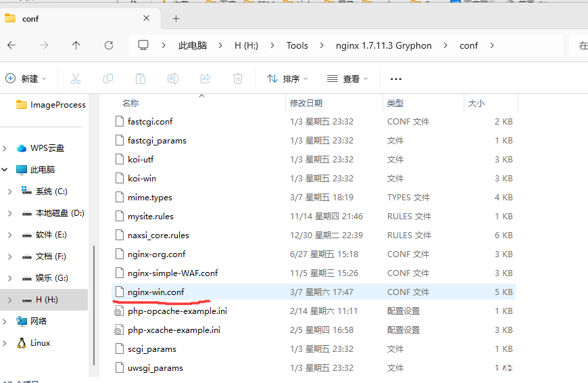
Task: Go forward in folder history
Action: pos(44,45)
